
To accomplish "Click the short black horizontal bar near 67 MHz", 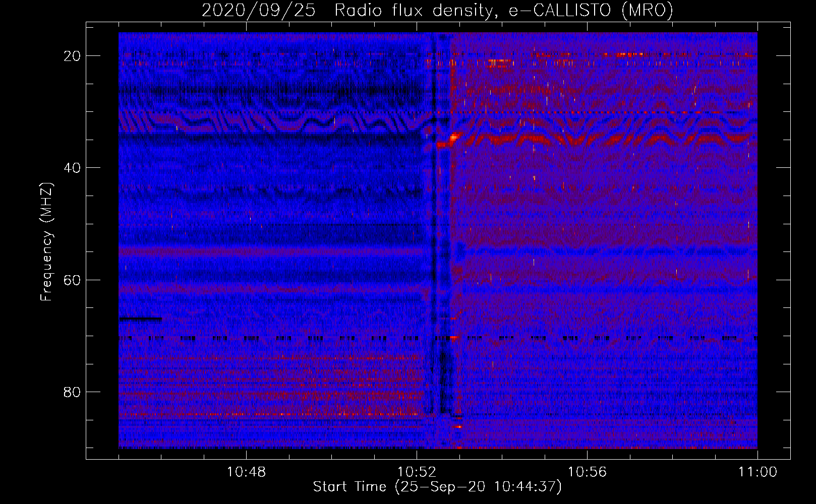I will tap(141, 319).
